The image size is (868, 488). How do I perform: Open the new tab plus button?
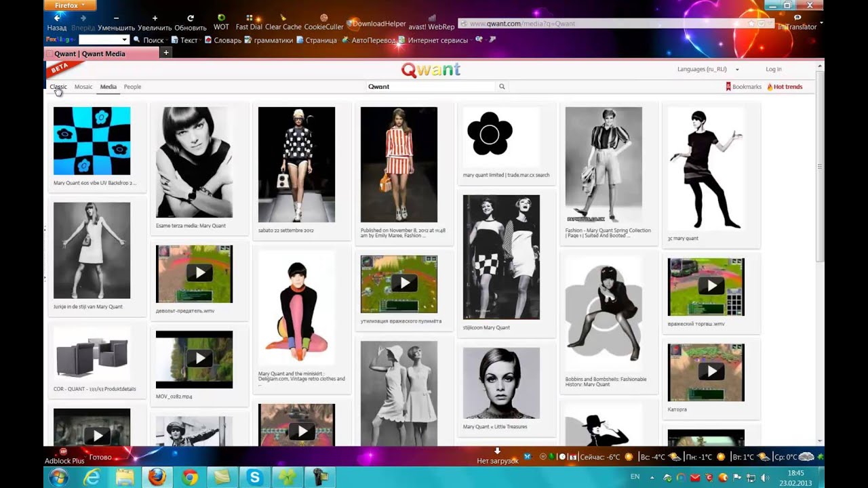point(165,53)
